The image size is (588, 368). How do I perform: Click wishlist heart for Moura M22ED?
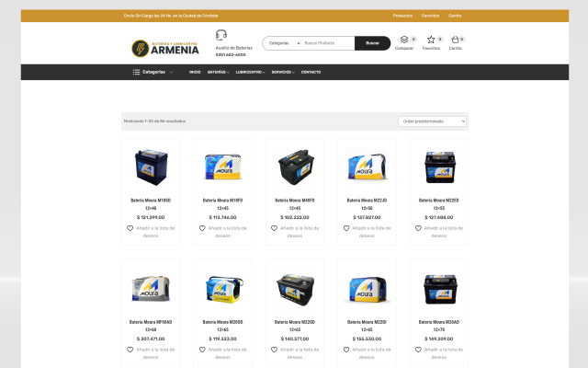point(418,228)
